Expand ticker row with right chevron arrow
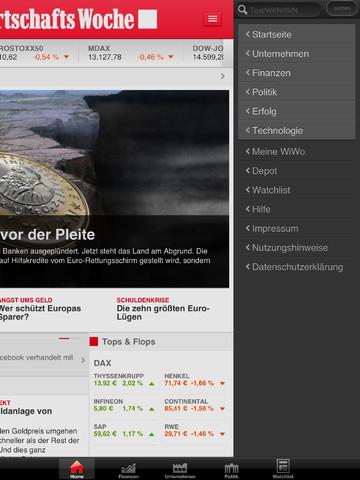 (222, 76)
